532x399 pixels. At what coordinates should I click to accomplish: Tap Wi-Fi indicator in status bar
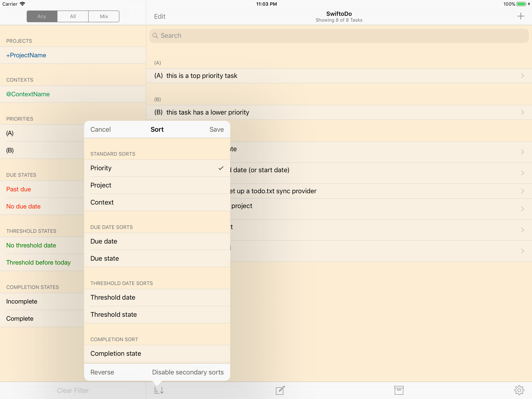[22, 4]
